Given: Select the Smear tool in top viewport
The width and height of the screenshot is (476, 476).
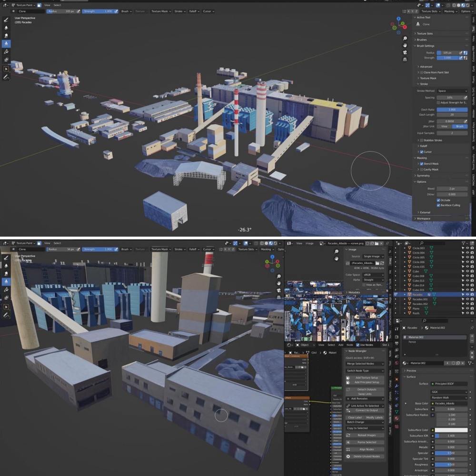Looking at the screenshot, I should tap(6, 36).
